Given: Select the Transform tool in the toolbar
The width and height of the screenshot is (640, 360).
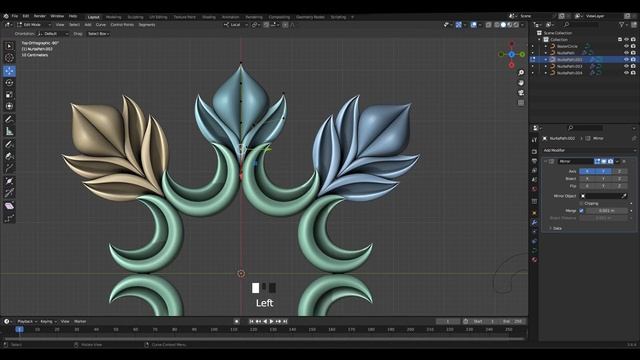Looking at the screenshot, I should [9, 107].
